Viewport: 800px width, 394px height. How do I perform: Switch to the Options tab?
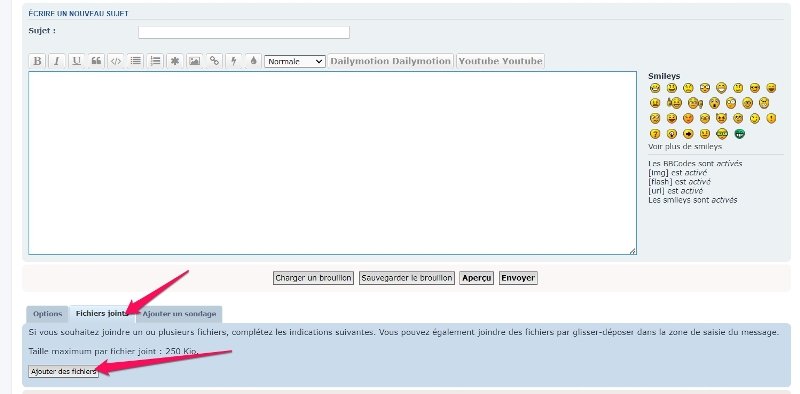(x=47, y=314)
